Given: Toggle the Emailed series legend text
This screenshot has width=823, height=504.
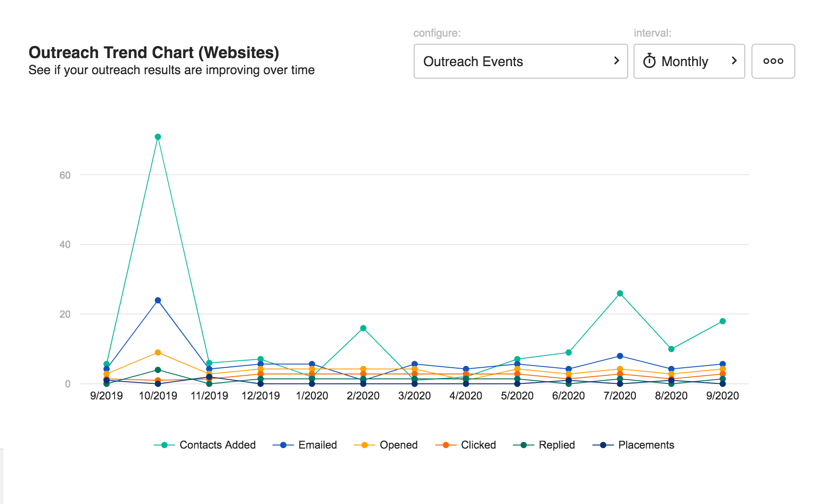Looking at the screenshot, I should point(317,445).
